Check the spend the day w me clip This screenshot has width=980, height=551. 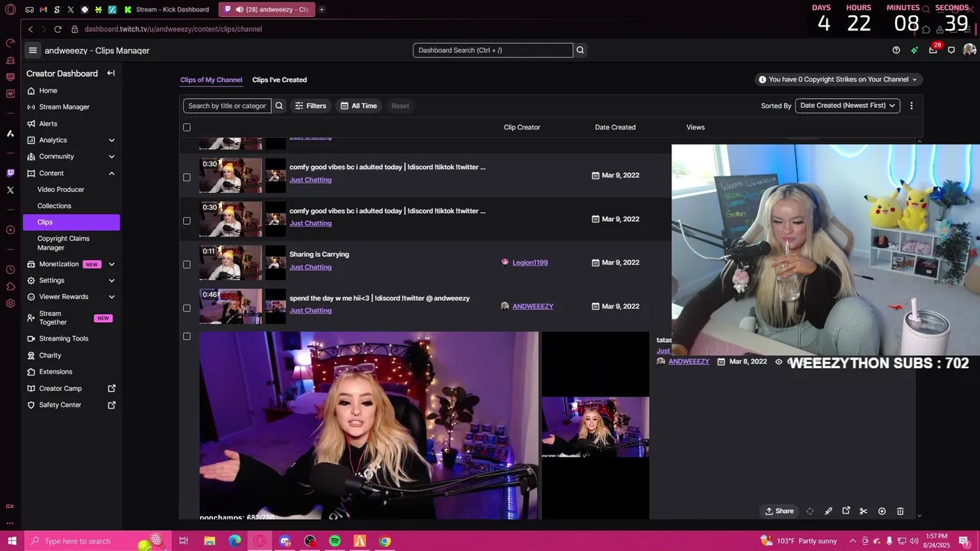[x=187, y=308]
